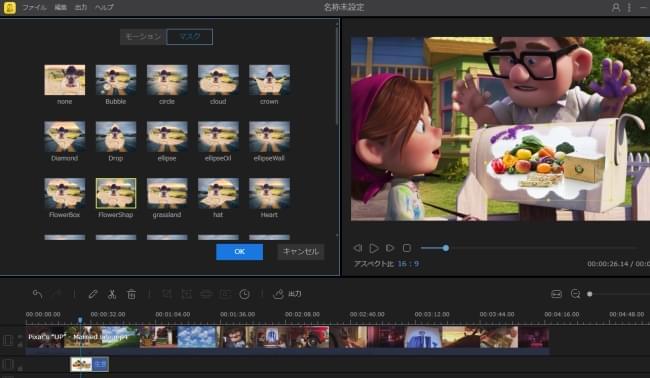Screen dimensions: 650x378
Task: Switch to the マスク tab
Action: (189, 36)
